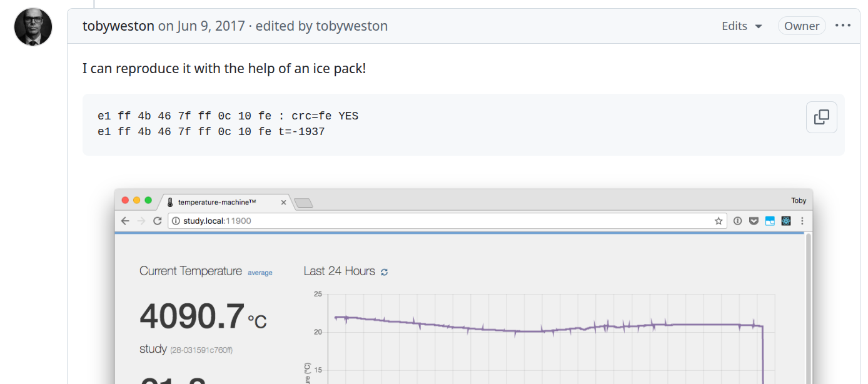The width and height of the screenshot is (868, 384).
Task: Click the browser reload button in screenshot
Action: (x=158, y=221)
